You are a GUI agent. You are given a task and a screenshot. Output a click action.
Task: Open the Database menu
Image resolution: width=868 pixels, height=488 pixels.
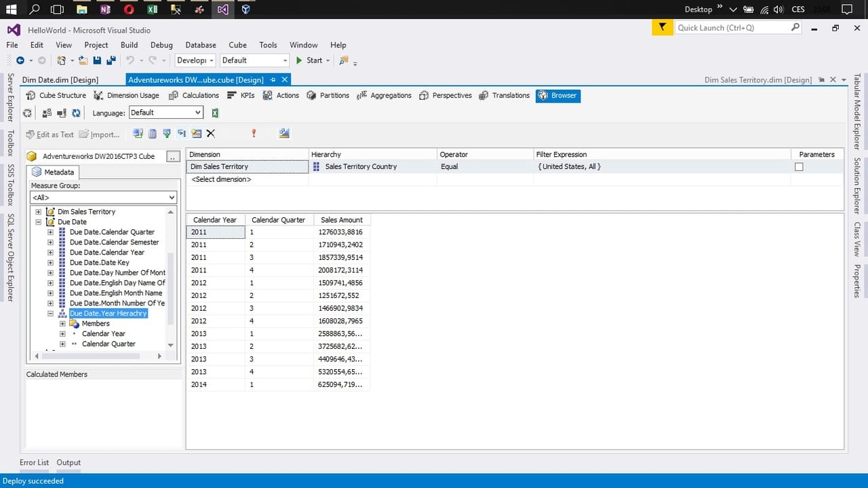tap(201, 45)
